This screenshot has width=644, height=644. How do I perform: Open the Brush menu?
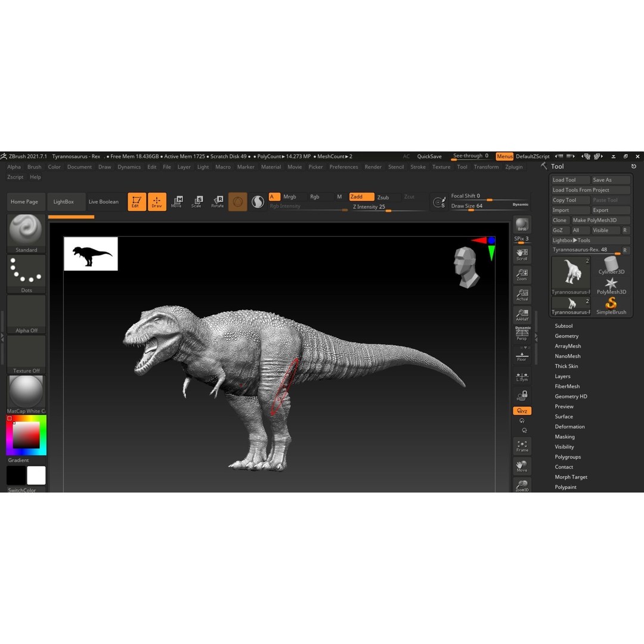click(x=35, y=167)
